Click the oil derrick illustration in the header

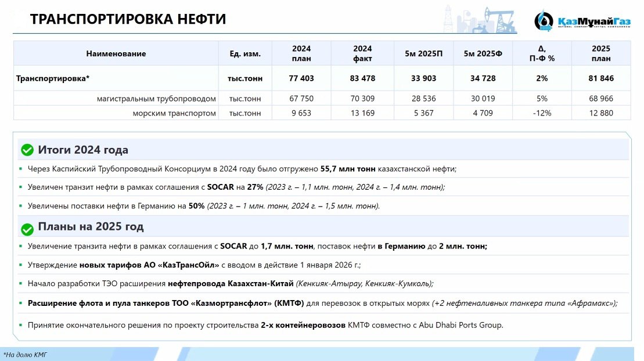point(480,19)
